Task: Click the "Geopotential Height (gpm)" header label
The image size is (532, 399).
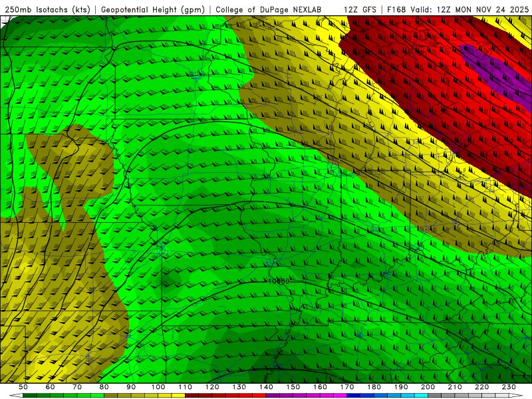Action: pyautogui.click(x=153, y=10)
